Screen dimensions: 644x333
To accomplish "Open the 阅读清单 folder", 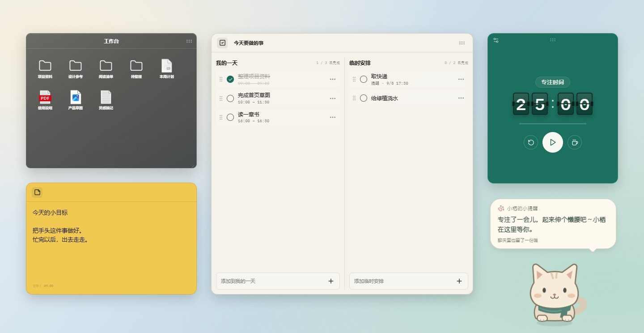I will (106, 69).
